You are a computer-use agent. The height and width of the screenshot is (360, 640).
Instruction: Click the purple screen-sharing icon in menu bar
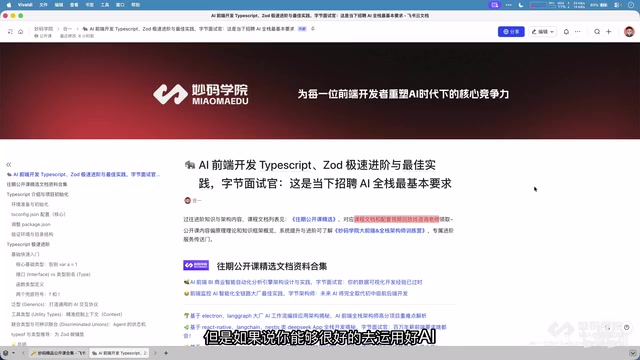coord(495,5)
